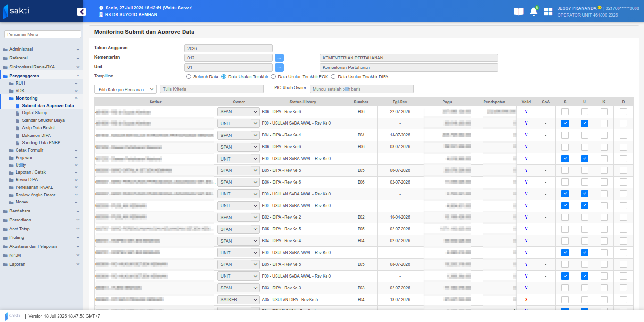Open the ADK submenu
This screenshot has height=322, width=644.
[x=19, y=91]
